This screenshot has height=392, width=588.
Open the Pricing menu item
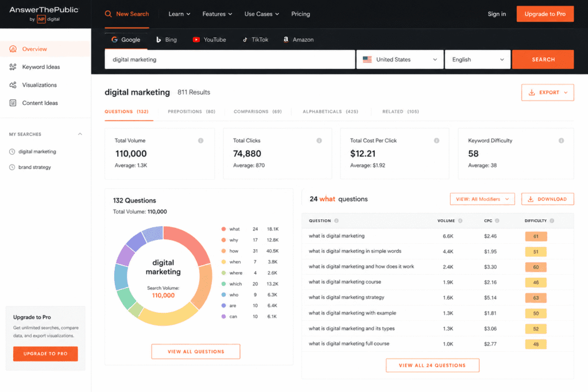coord(300,14)
